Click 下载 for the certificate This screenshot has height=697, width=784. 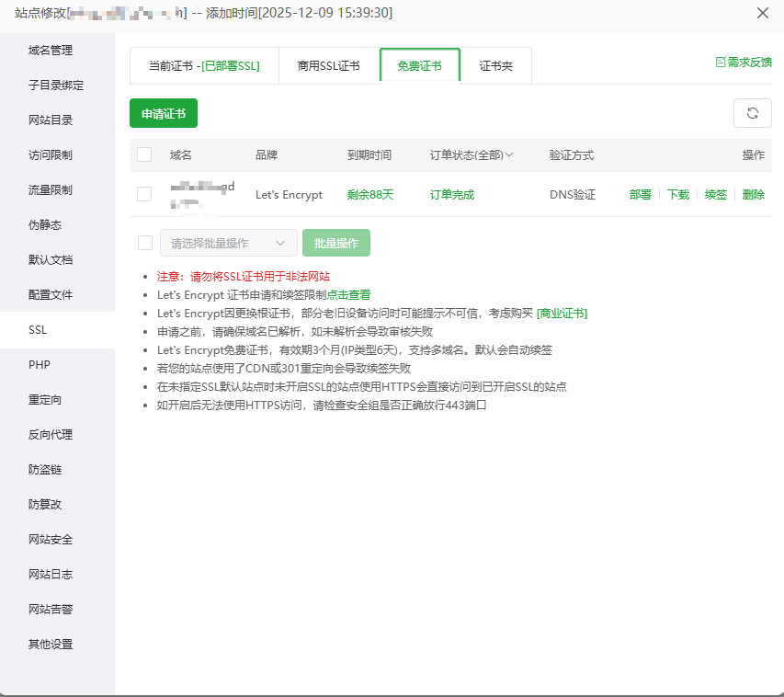click(x=678, y=195)
